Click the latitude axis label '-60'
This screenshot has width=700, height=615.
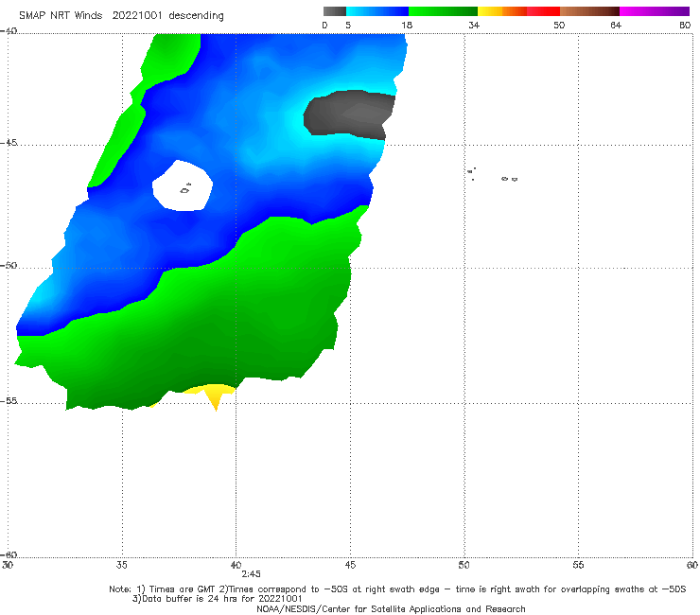(x=9, y=555)
